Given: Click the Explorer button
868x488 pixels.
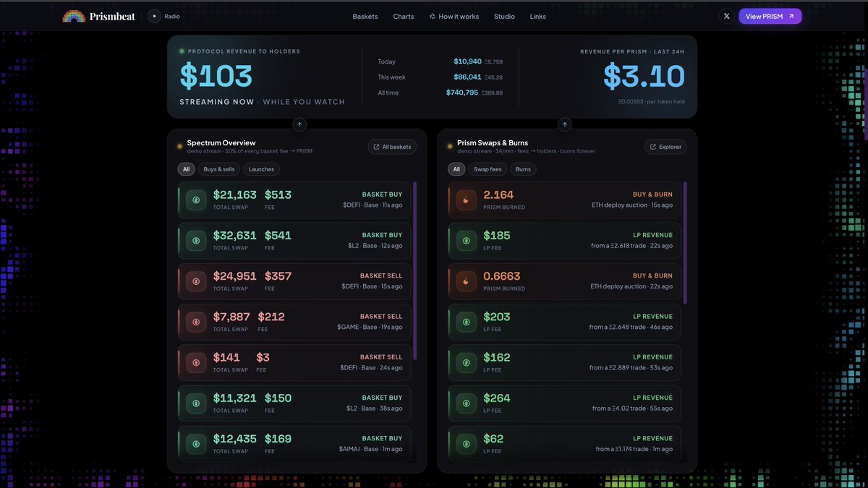Looking at the screenshot, I should pyautogui.click(x=665, y=147).
